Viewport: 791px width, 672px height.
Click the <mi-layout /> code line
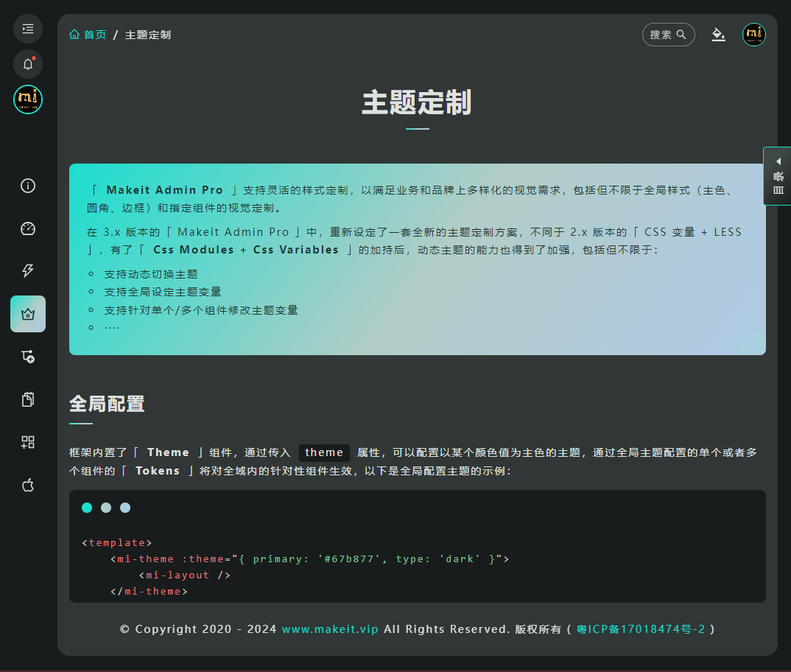tap(185, 575)
